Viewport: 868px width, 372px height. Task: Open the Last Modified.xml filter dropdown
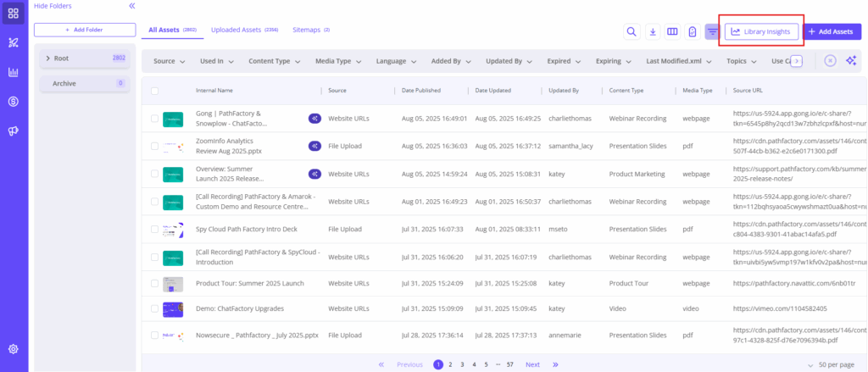(x=679, y=61)
